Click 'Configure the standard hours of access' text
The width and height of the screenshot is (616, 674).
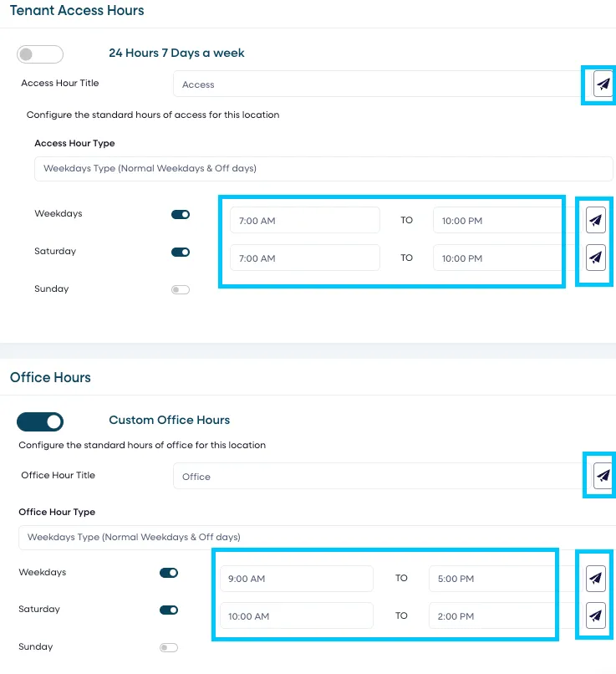coord(153,115)
